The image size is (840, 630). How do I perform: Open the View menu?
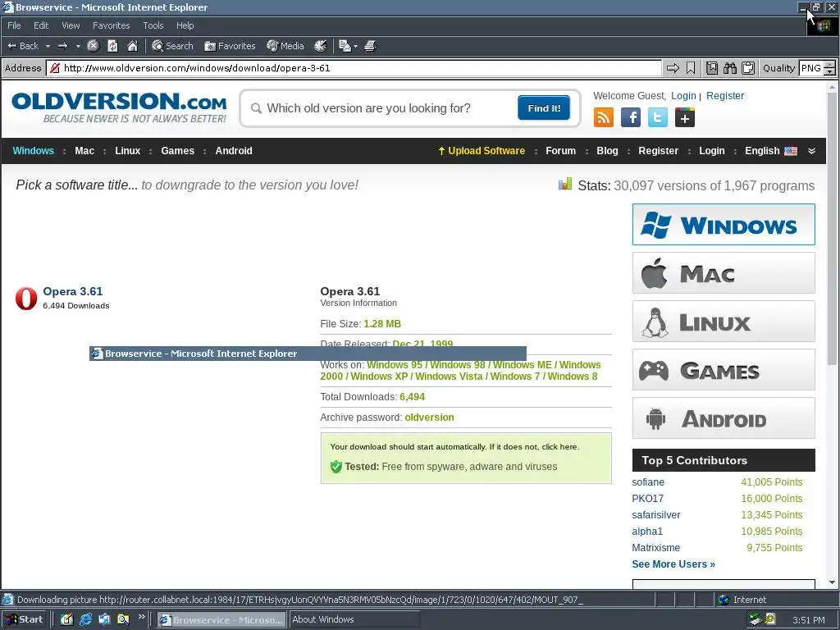[71, 25]
